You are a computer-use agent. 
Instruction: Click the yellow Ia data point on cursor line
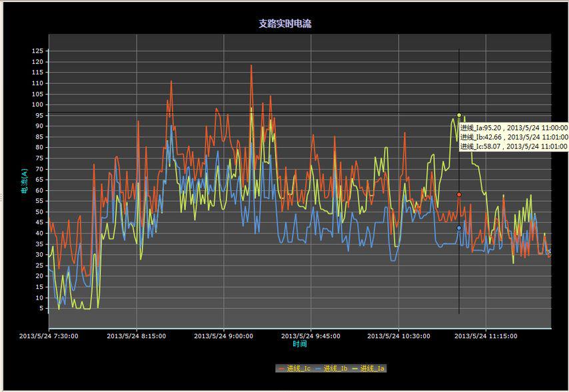point(459,115)
